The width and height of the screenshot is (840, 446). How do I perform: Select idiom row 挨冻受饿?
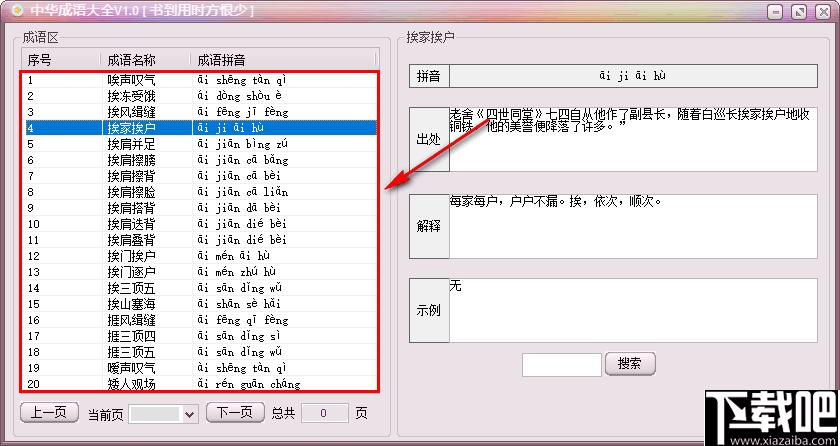pos(200,96)
